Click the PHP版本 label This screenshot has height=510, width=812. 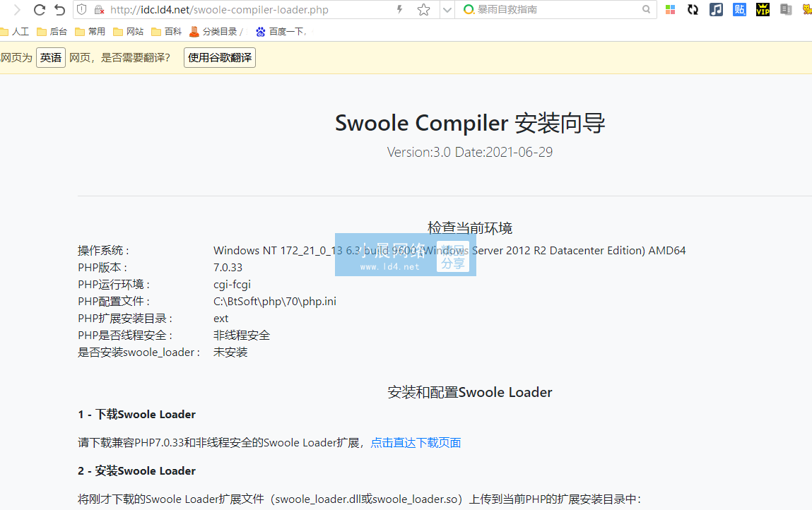102,268
